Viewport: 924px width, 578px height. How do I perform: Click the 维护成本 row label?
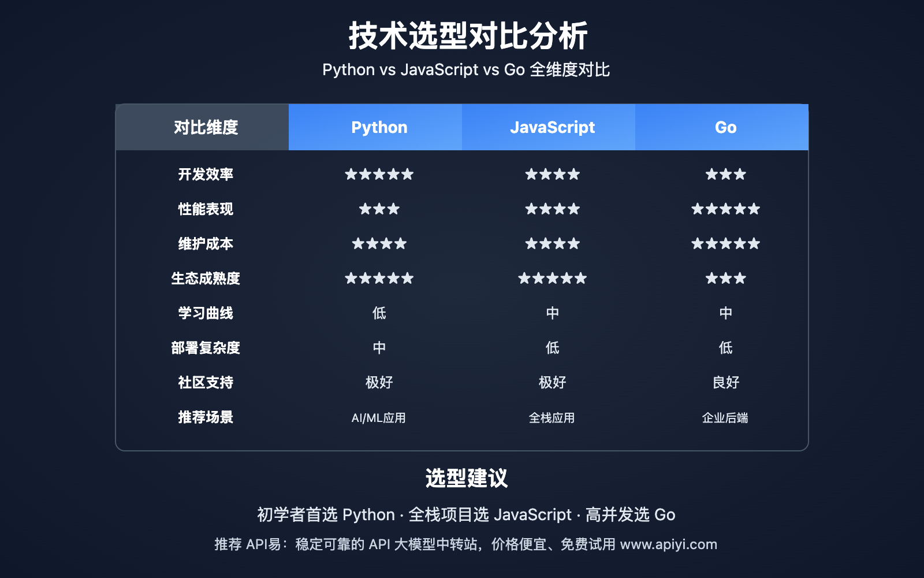206,243
